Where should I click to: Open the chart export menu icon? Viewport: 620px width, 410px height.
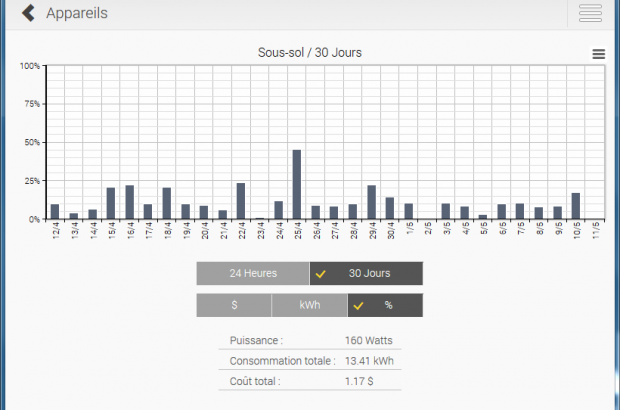(x=598, y=54)
